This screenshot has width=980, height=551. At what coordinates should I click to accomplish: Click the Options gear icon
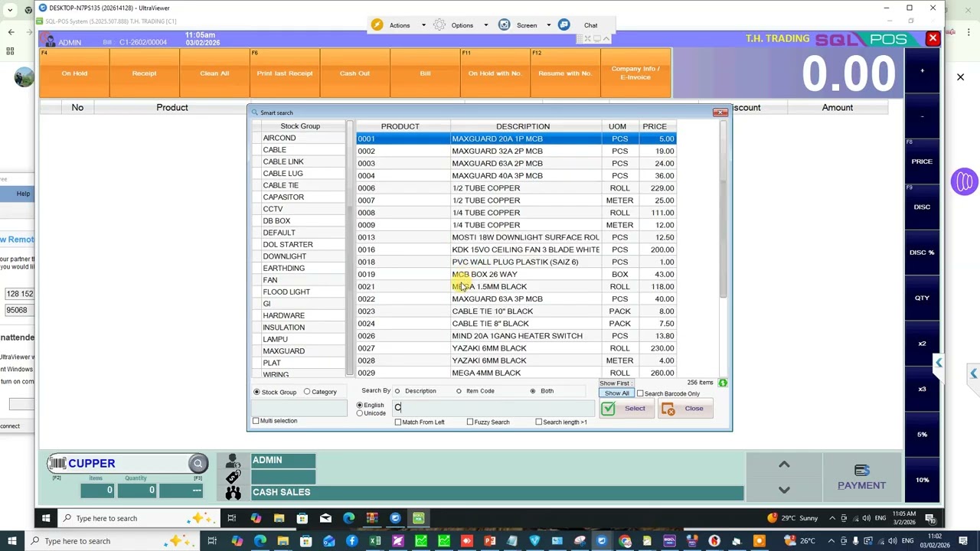(439, 25)
